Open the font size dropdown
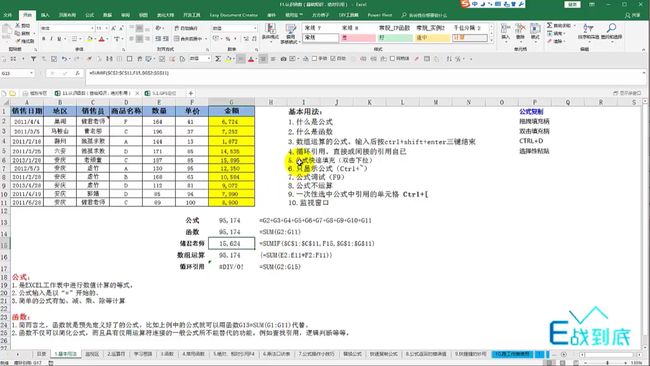The height and width of the screenshot is (366, 650). 107,28
